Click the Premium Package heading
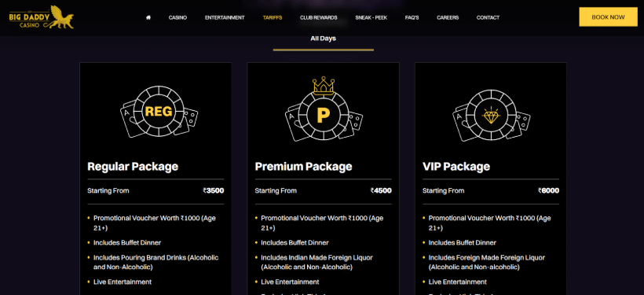 [303, 167]
